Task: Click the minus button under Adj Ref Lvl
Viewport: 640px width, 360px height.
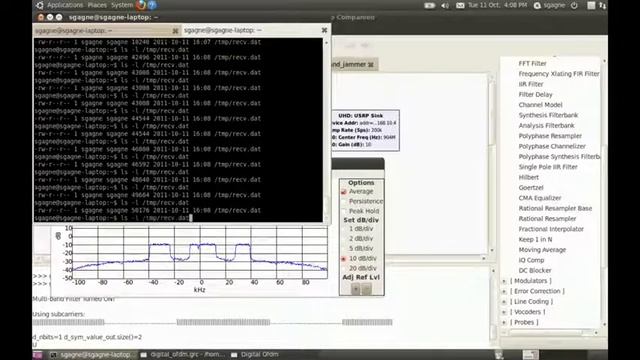Action: point(366,289)
